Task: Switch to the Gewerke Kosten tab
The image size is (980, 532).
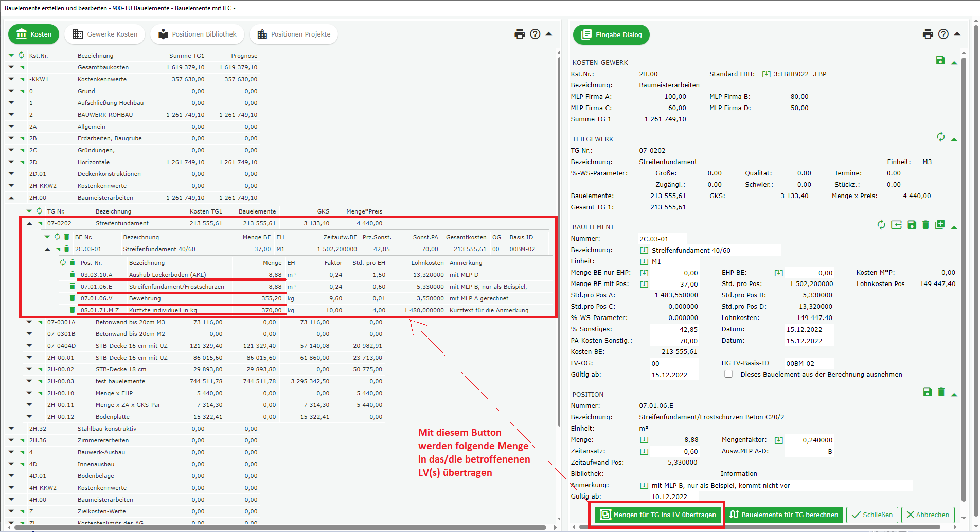Action: click(x=105, y=34)
